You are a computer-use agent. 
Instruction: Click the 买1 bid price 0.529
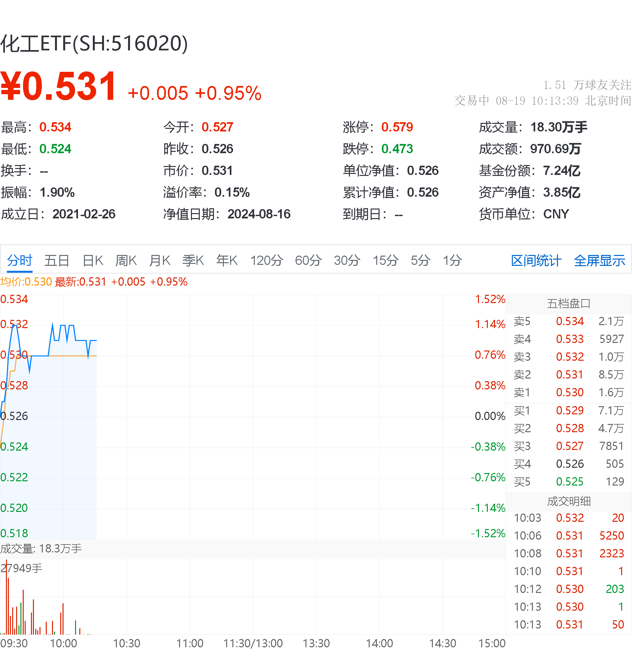[569, 410]
